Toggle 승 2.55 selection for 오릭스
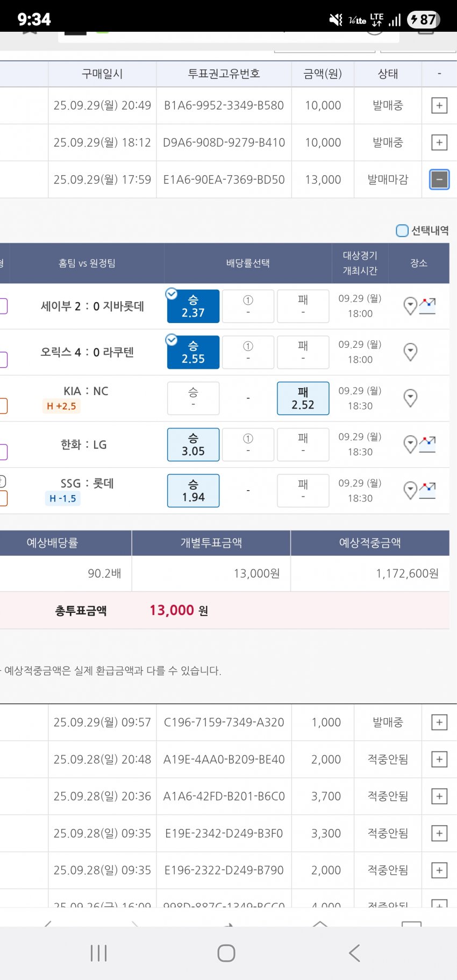Viewport: 457px width, 980px height. pos(193,353)
